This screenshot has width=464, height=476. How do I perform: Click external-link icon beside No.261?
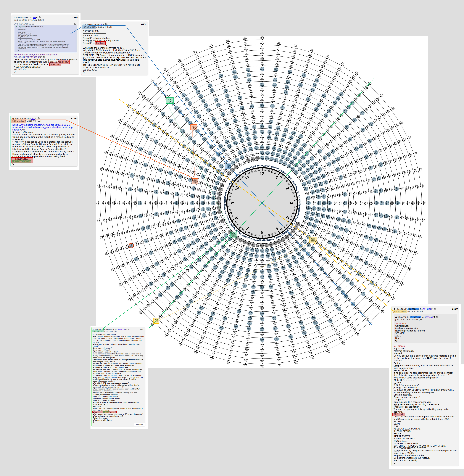[x=37, y=18]
